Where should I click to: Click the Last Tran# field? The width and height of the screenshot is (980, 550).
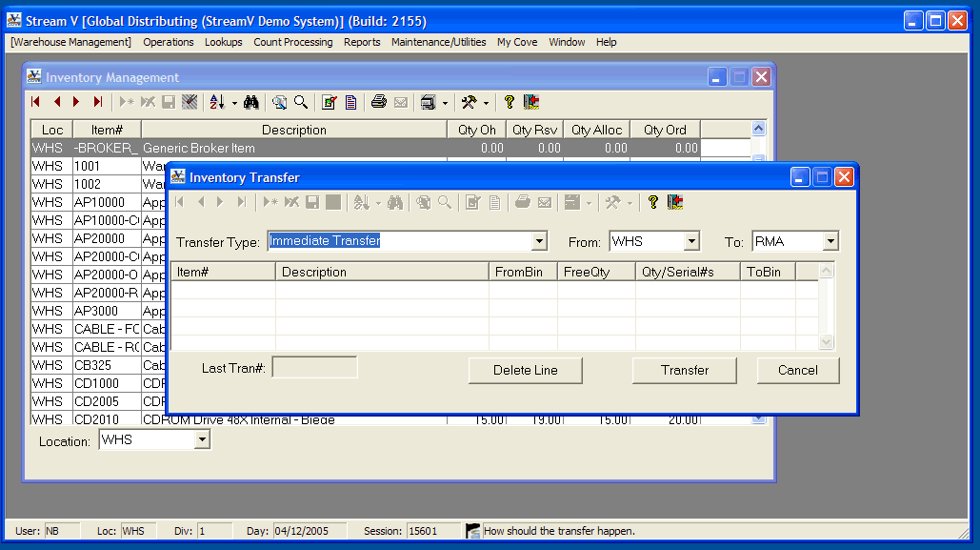coord(314,368)
